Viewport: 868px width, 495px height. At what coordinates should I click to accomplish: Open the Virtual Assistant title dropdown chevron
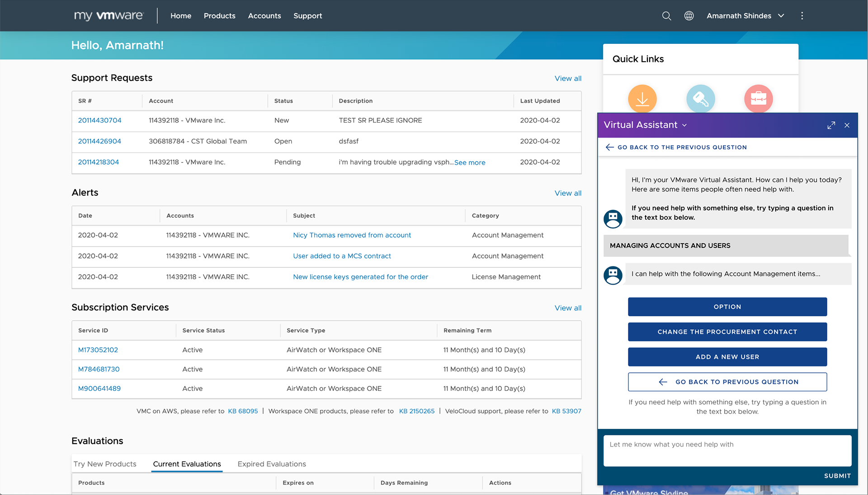pos(684,125)
